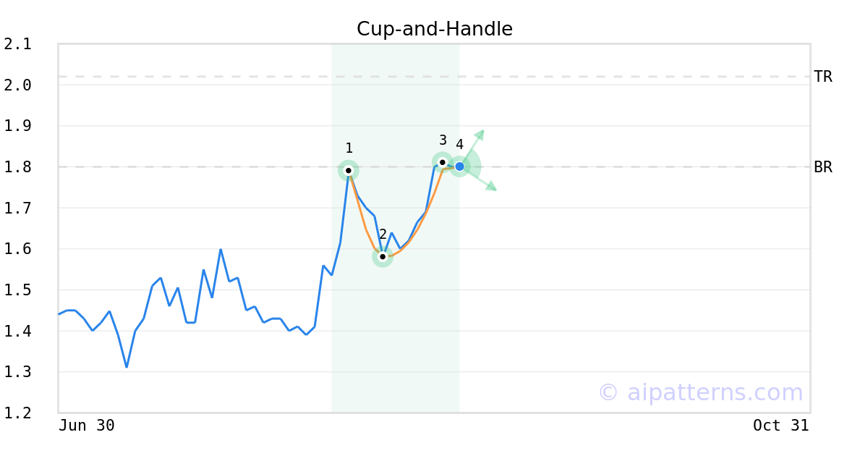Click the Jun 30 date label

point(87,426)
